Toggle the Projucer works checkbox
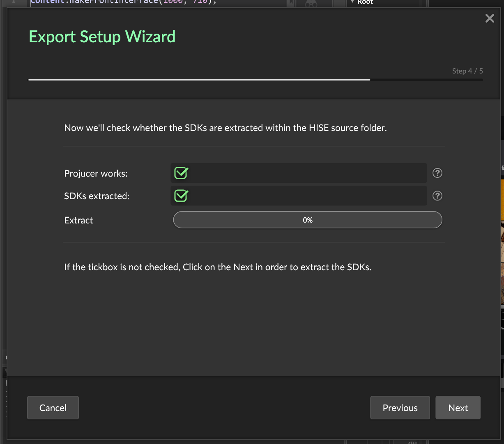This screenshot has width=504, height=444. tap(181, 173)
